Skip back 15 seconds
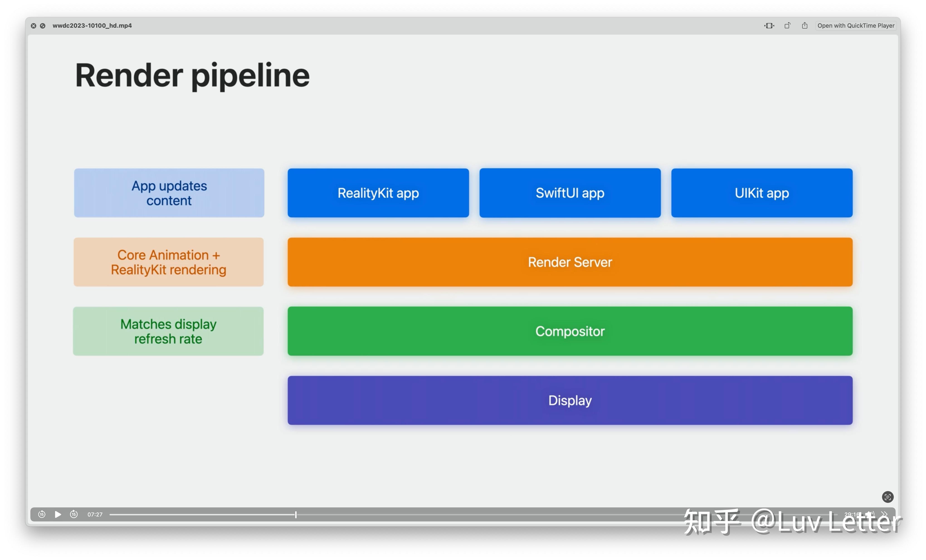 [42, 514]
